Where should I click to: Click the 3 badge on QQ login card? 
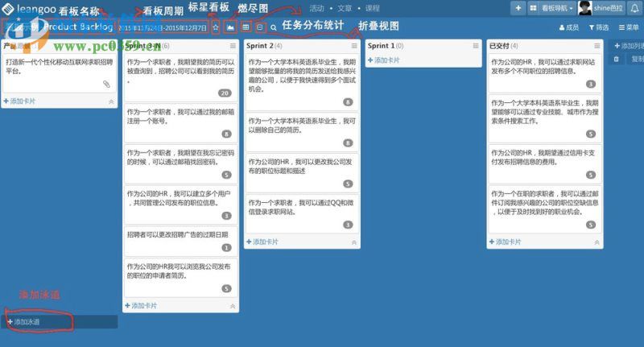click(x=348, y=225)
